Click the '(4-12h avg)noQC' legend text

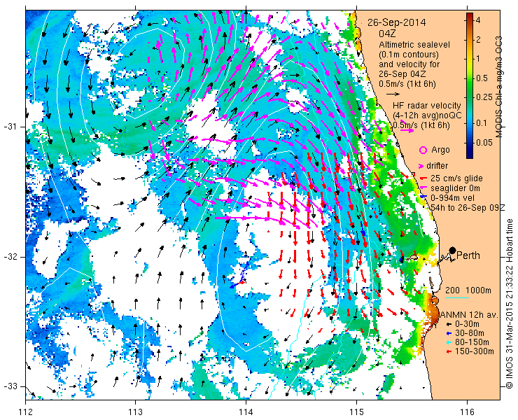point(427,115)
